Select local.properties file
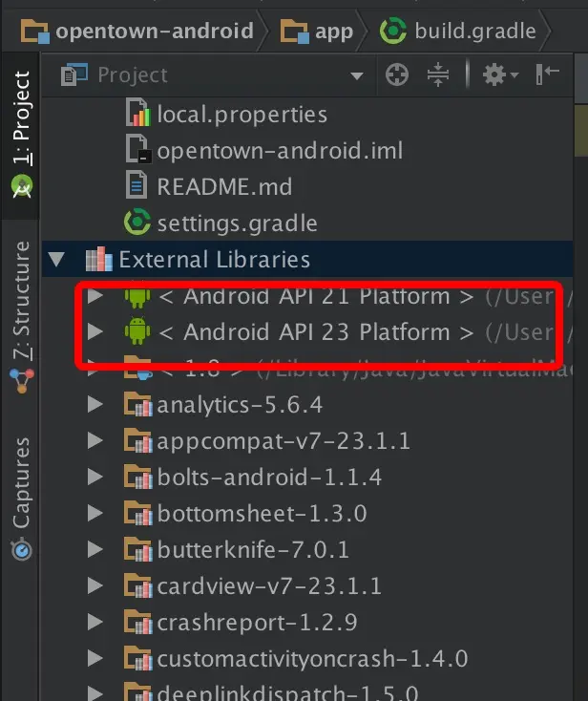Image resolution: width=588 pixels, height=701 pixels. click(241, 115)
